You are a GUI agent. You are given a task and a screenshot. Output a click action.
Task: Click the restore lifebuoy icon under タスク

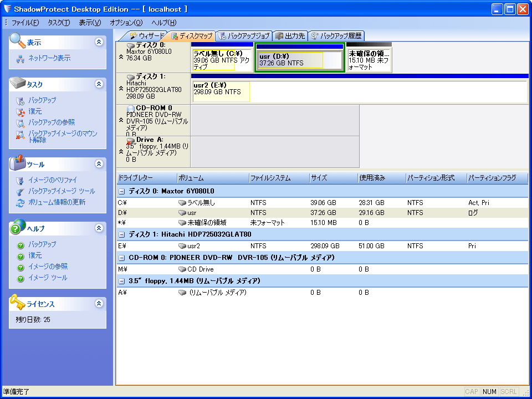tap(21, 111)
